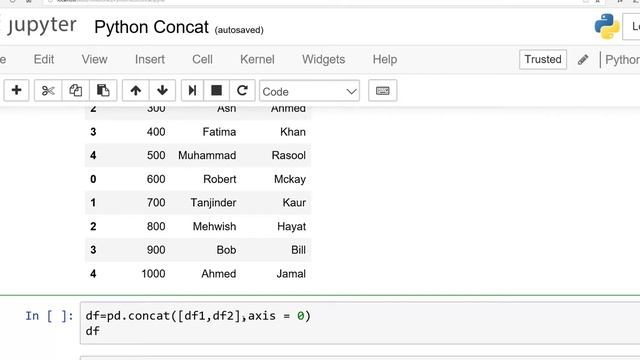Screen dimensions: 640x360
Task: Click the Robert table cell
Action: pyautogui.click(x=220, y=179)
